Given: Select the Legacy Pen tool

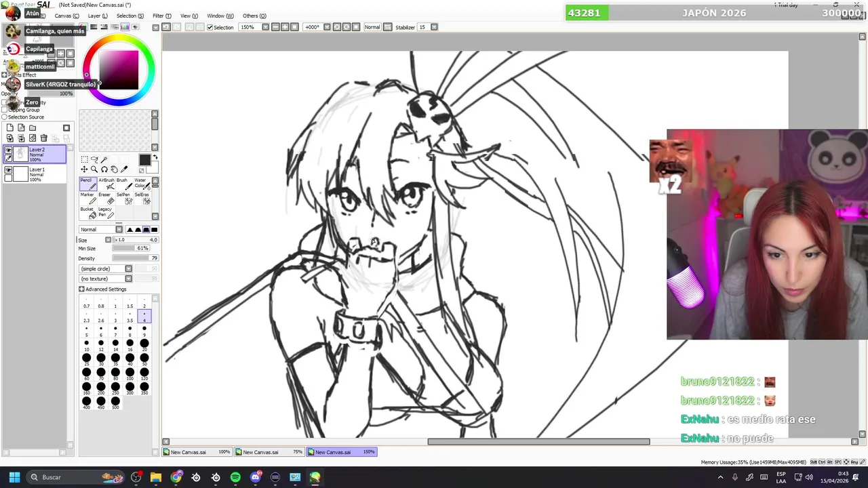Looking at the screenshot, I should pyautogui.click(x=106, y=213).
